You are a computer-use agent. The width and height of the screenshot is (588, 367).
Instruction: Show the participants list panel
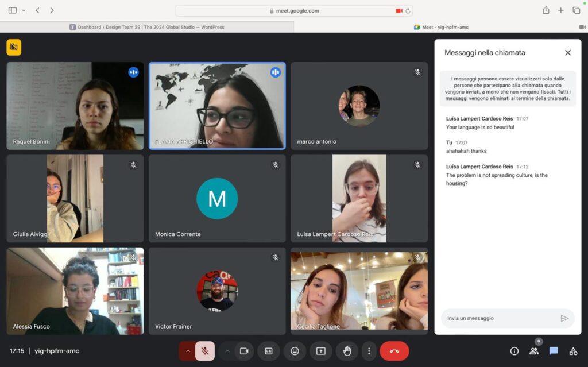coord(534,351)
